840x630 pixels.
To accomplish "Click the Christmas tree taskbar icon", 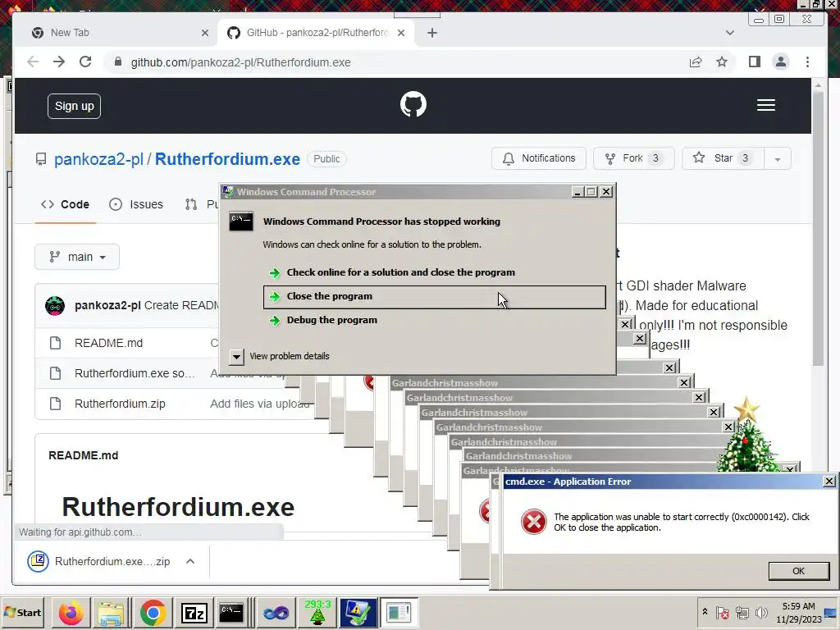I will coord(317,612).
